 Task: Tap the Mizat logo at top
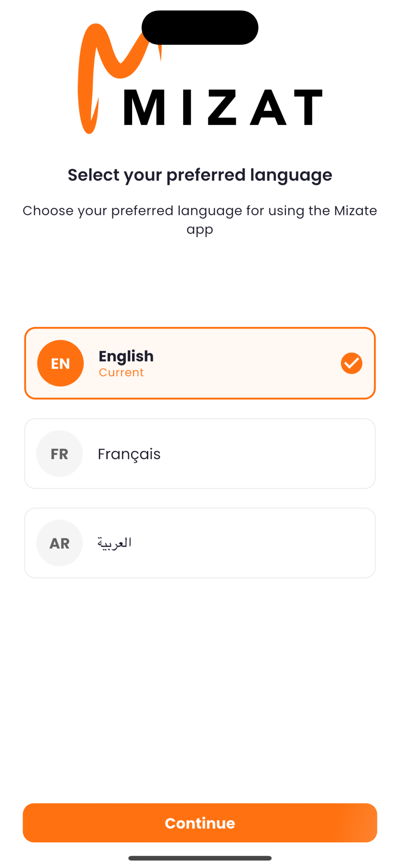(x=200, y=79)
